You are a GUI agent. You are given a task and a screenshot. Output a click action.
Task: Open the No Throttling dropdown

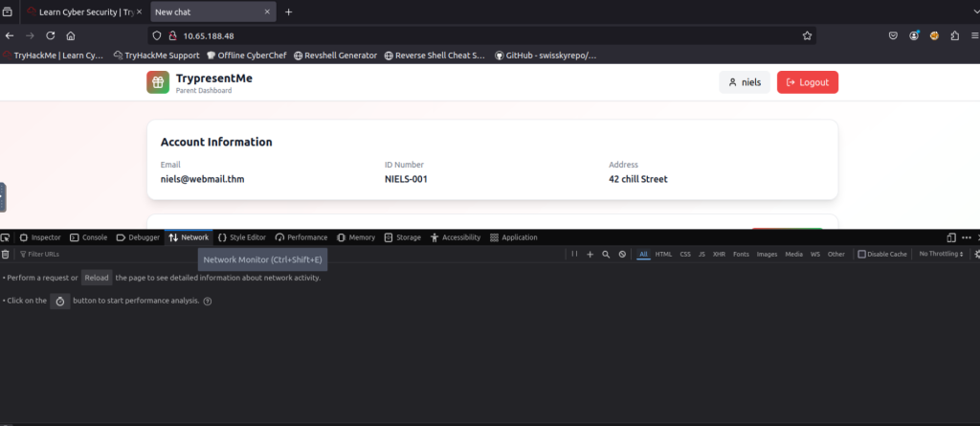[940, 255]
